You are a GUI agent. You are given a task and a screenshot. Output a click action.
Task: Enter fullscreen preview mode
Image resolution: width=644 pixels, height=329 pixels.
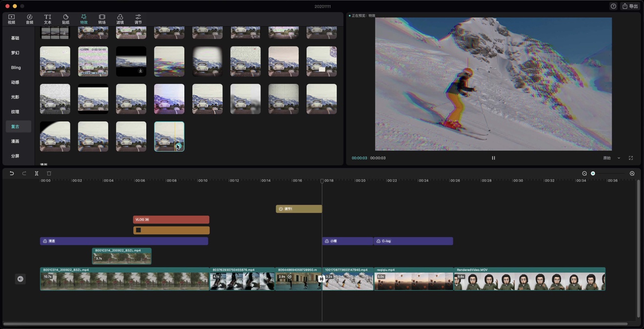[631, 158]
